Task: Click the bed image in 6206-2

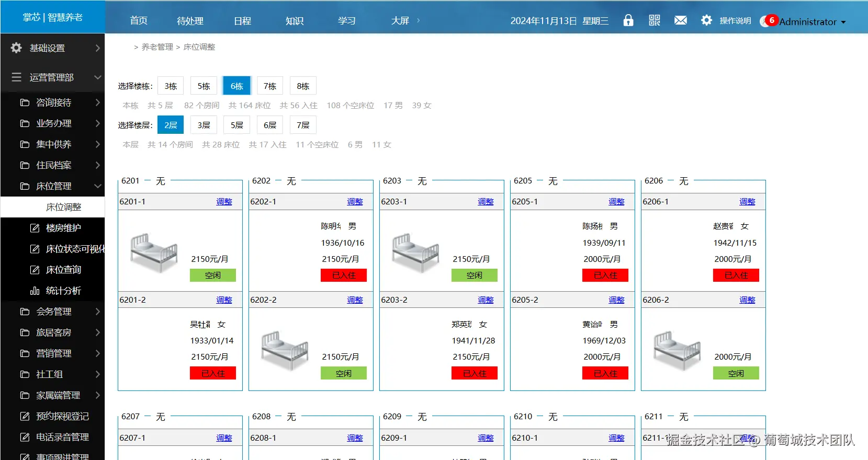Action: [x=677, y=351]
